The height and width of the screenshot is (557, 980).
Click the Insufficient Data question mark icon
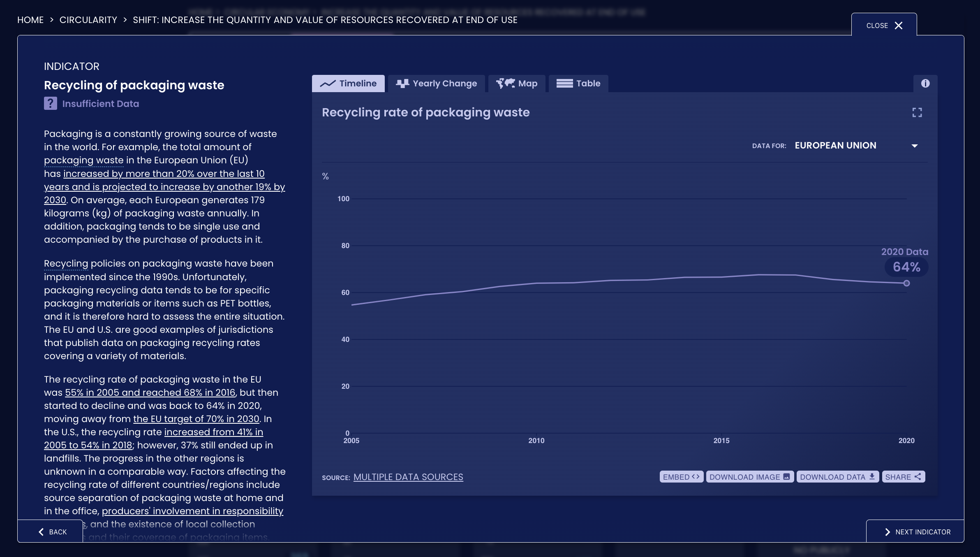click(x=51, y=103)
